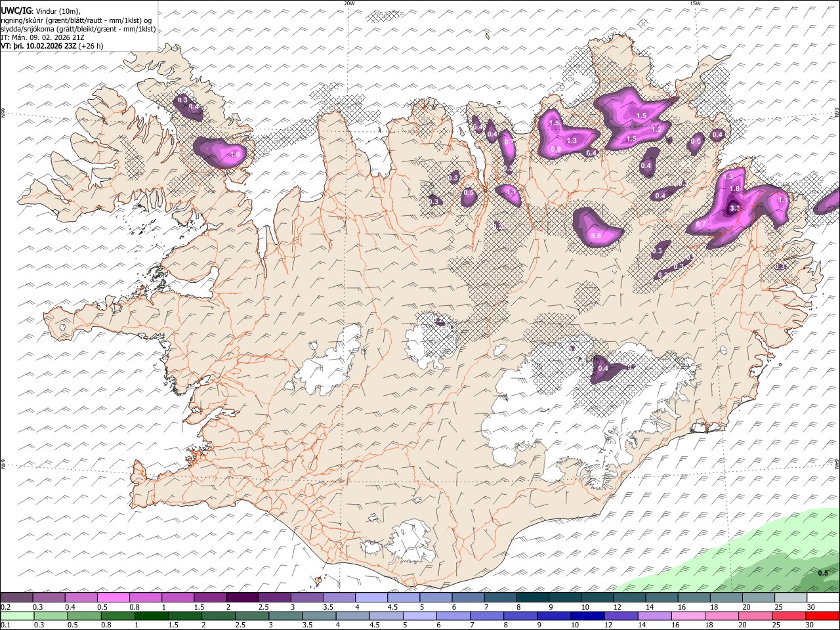Click the 3.3 precipitation value on map
Screen dimensions: 840x630
point(734,209)
